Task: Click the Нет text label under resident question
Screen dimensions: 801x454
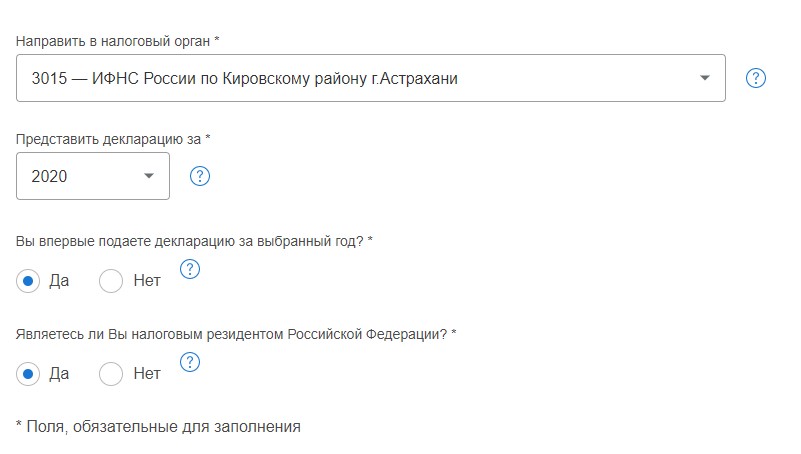Action: 147,374
